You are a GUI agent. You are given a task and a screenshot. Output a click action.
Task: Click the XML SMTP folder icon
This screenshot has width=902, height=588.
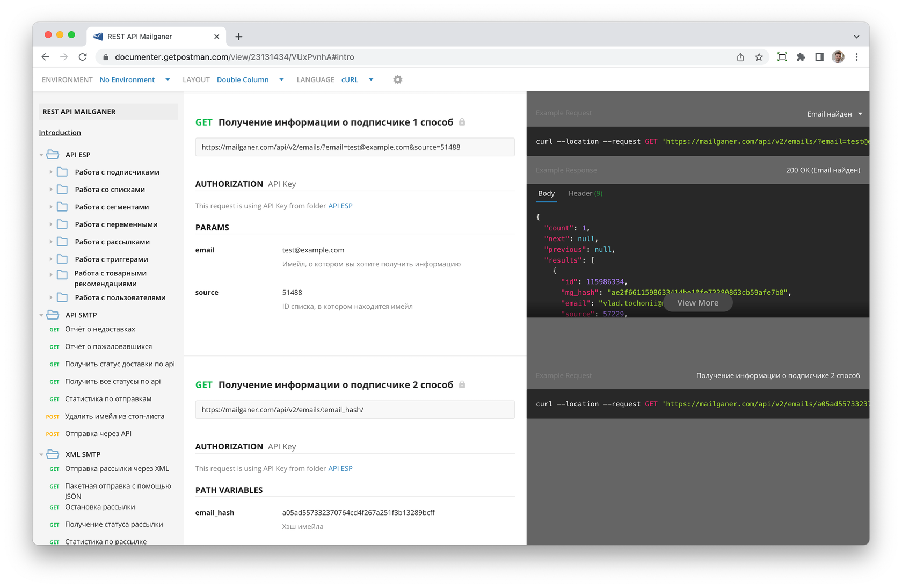pyautogui.click(x=53, y=454)
